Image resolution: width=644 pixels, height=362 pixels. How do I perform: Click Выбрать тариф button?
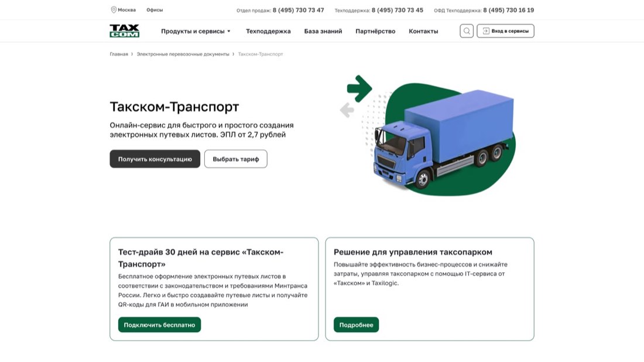pyautogui.click(x=236, y=159)
